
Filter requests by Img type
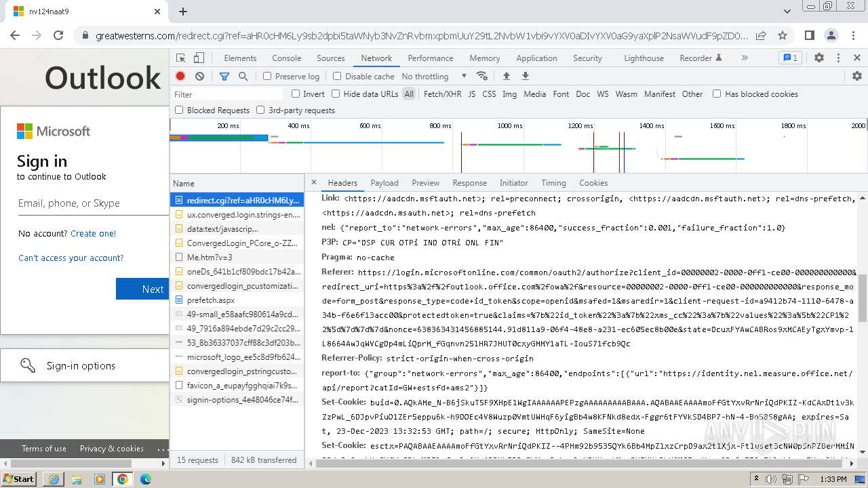click(x=510, y=94)
